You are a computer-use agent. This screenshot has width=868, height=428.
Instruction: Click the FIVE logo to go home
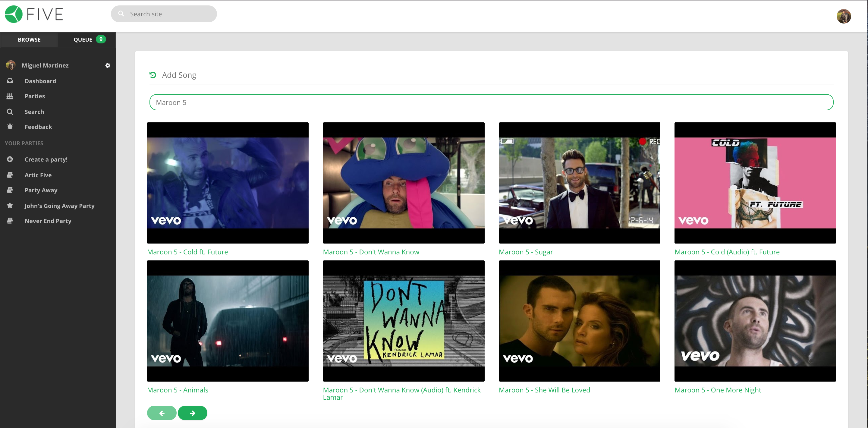pos(34,14)
